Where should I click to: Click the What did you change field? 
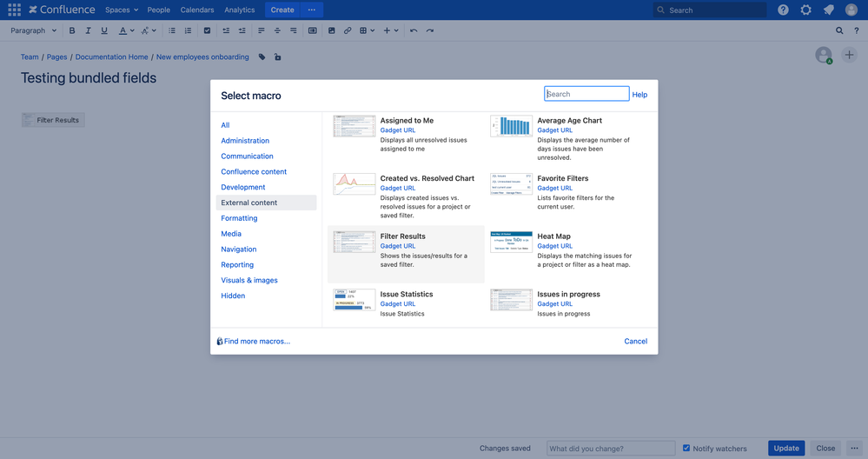611,448
